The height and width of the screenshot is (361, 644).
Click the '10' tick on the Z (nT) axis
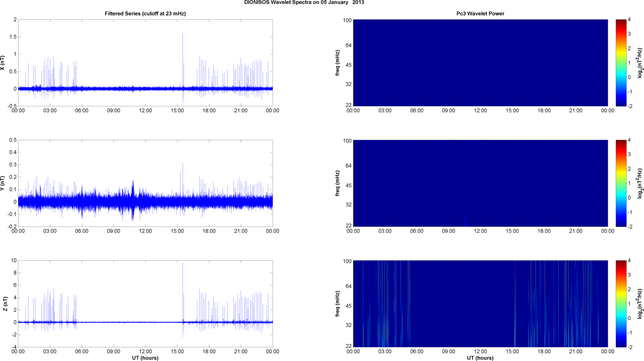pyautogui.click(x=14, y=261)
